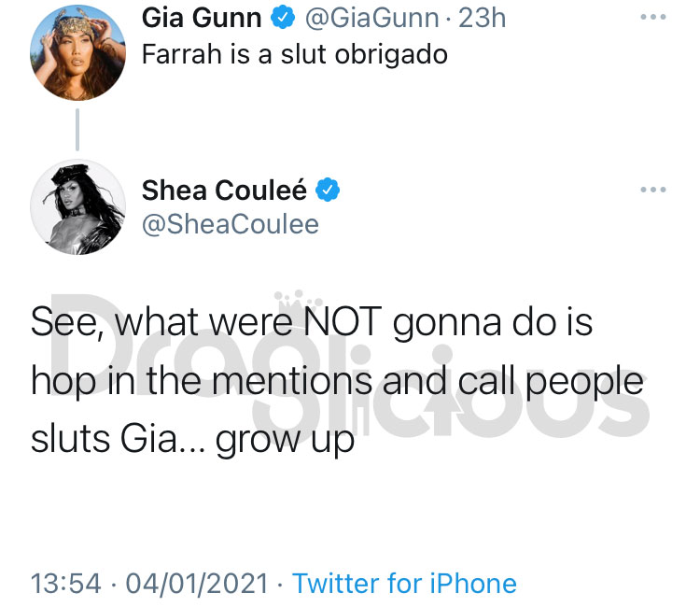Click the crown icon in the Draglicious watermark
700x607 pixels.
pos(299,302)
